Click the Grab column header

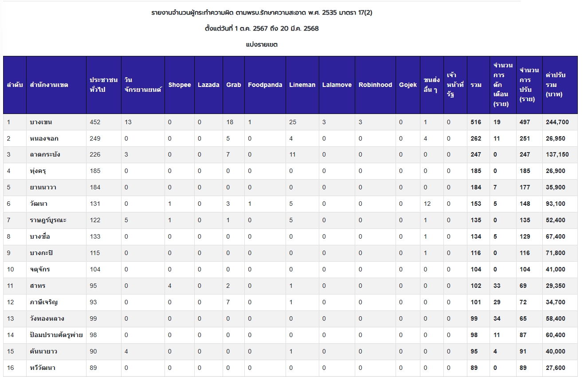[234, 85]
